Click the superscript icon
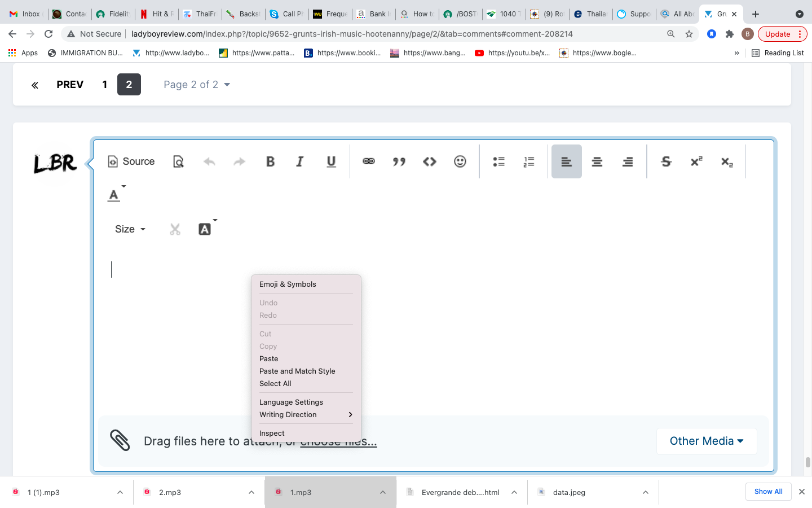This screenshot has width=812, height=508. 696,161
